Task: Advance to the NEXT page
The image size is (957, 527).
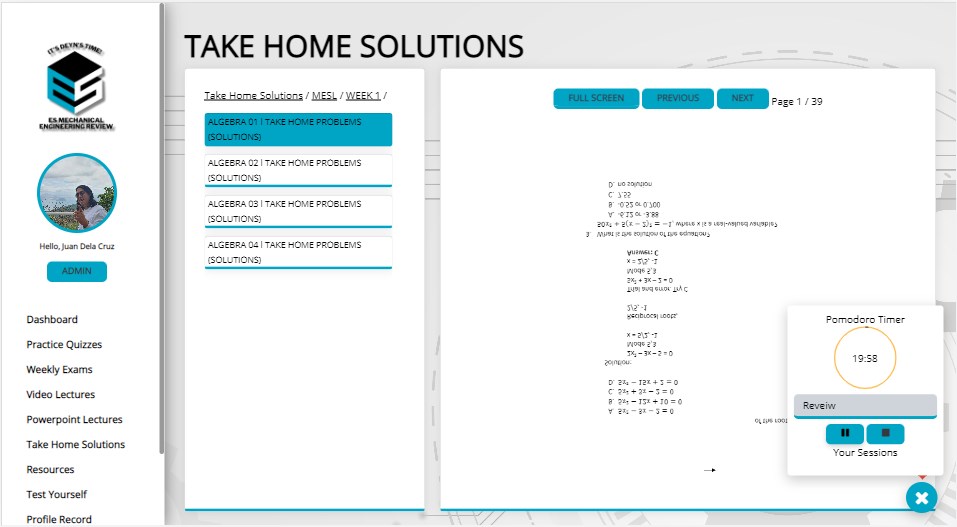Action: pos(742,98)
